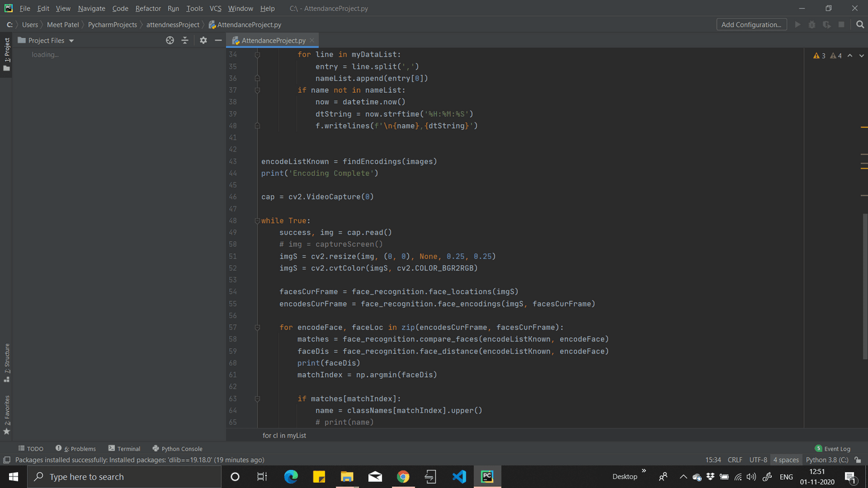Collapse all in Project panel
The width and height of the screenshot is (868, 488).
[x=185, y=40]
